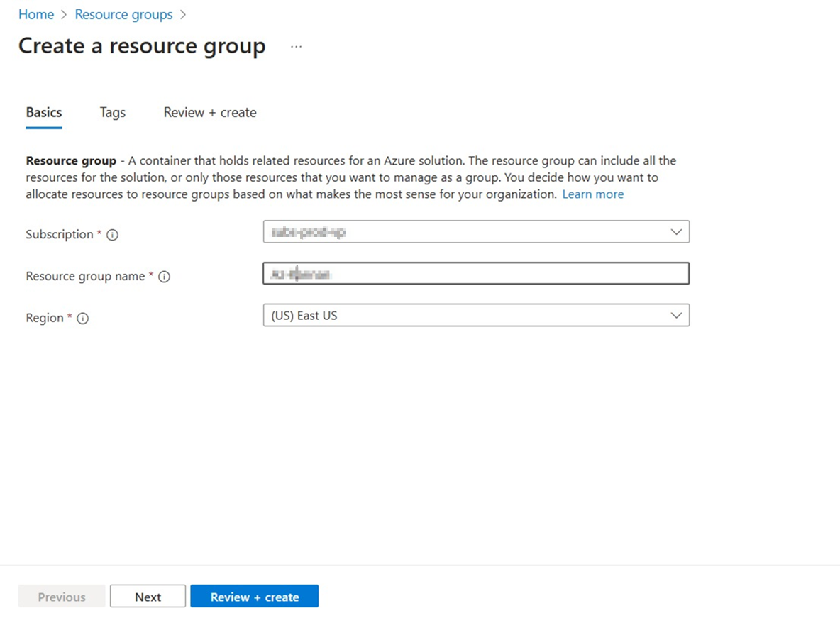The image size is (840, 618).
Task: Show Region info tooltip icon
Action: click(82, 319)
